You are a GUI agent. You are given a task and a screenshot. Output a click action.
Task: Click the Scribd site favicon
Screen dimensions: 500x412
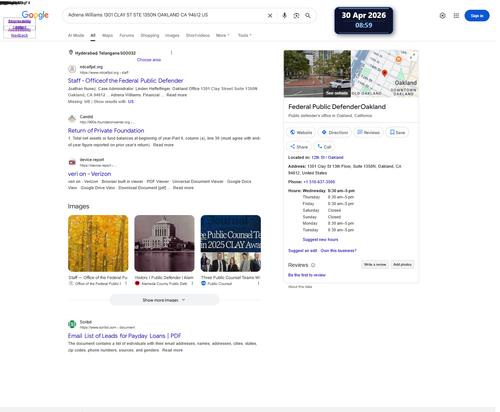(x=72, y=324)
